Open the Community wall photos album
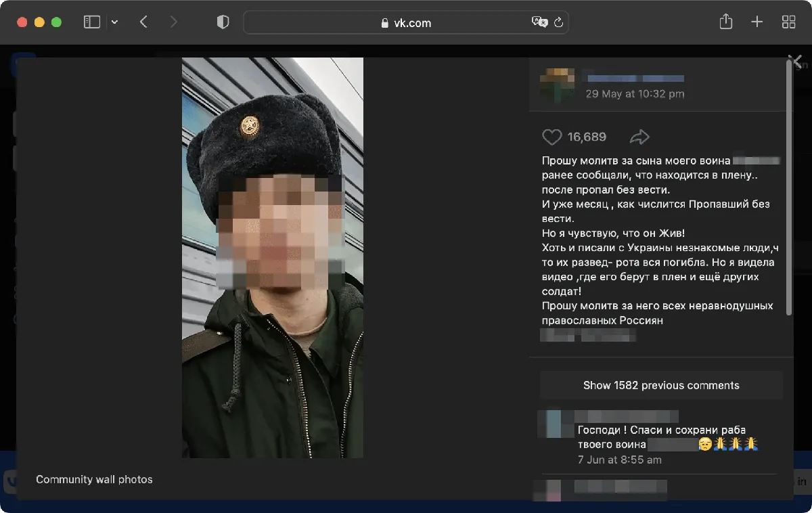This screenshot has height=513, width=812. pos(94,479)
